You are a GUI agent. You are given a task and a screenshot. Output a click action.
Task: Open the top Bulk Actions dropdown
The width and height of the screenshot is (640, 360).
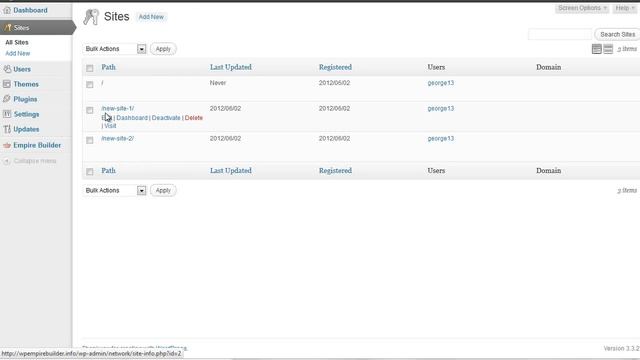click(x=115, y=49)
